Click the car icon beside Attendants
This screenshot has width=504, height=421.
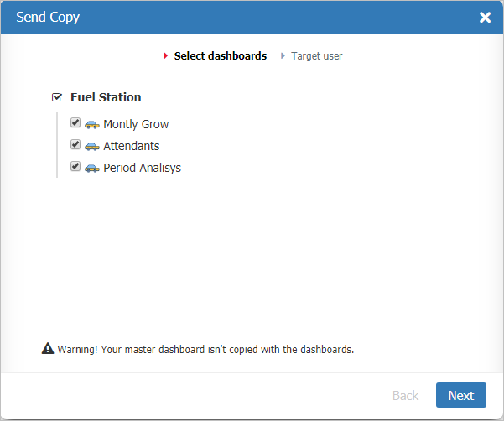click(92, 146)
